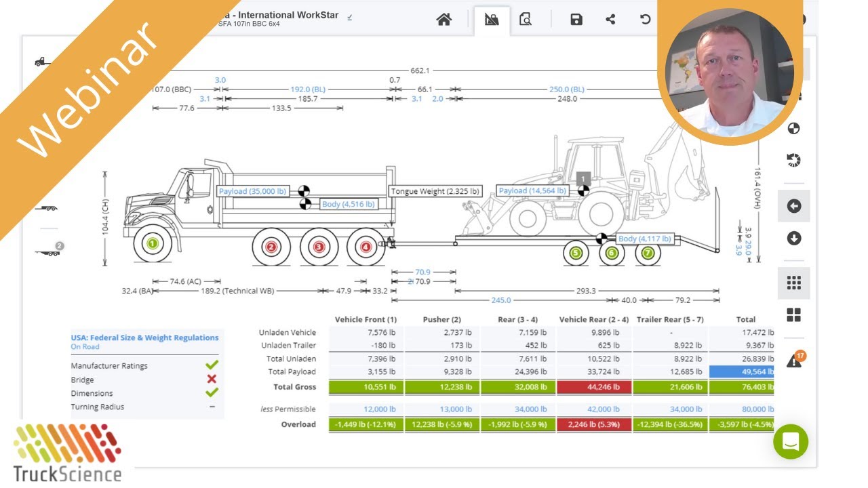Click the Vehicle Front (1) column header
868x488 pixels.
pyautogui.click(x=366, y=319)
